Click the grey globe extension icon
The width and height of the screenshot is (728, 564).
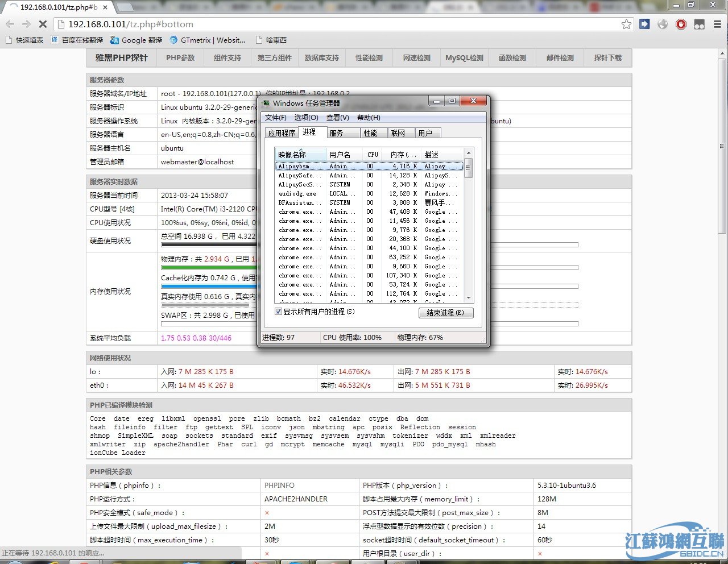pyautogui.click(x=663, y=24)
